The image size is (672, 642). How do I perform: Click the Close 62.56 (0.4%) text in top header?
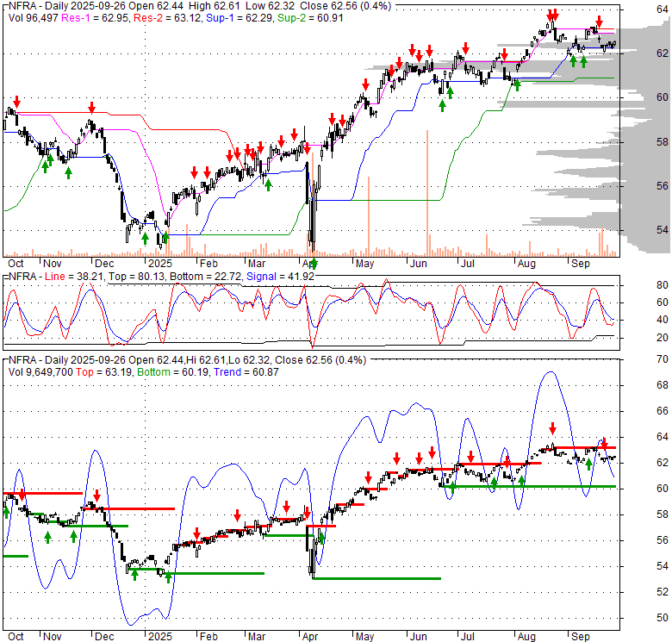pyautogui.click(x=345, y=6)
